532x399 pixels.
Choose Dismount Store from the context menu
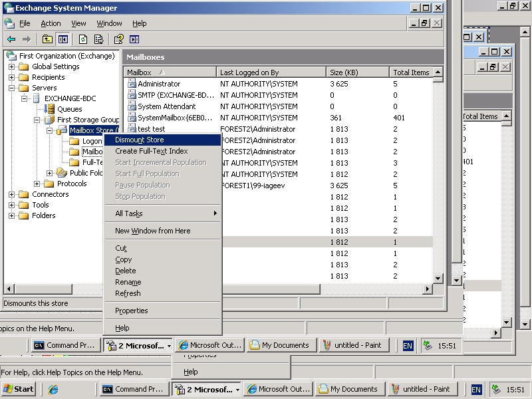point(162,140)
